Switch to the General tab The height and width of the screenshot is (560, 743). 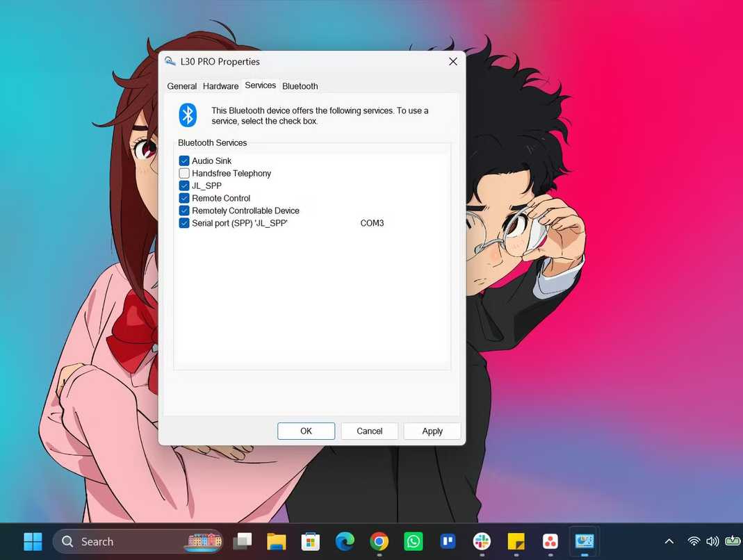[x=181, y=86]
